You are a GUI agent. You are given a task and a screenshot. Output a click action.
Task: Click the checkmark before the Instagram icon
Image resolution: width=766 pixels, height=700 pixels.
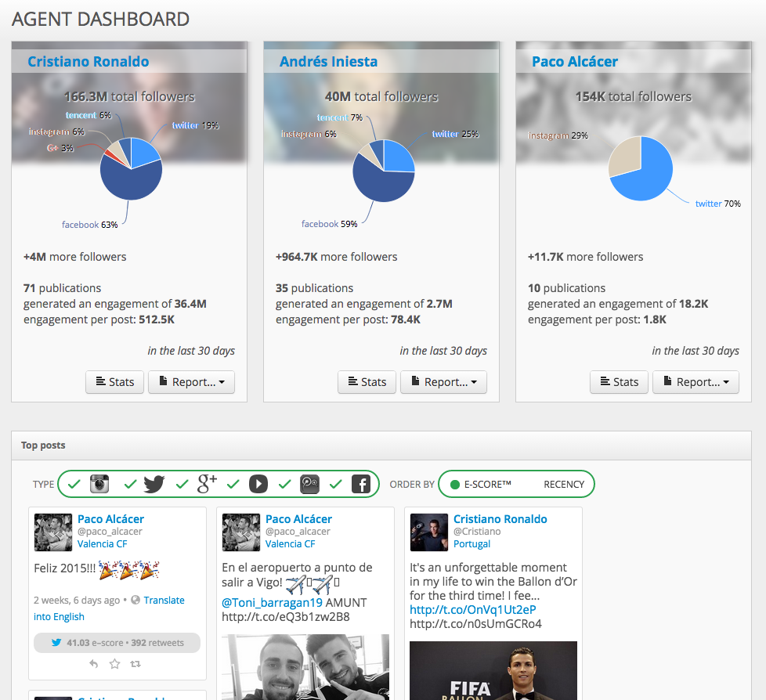tap(74, 484)
